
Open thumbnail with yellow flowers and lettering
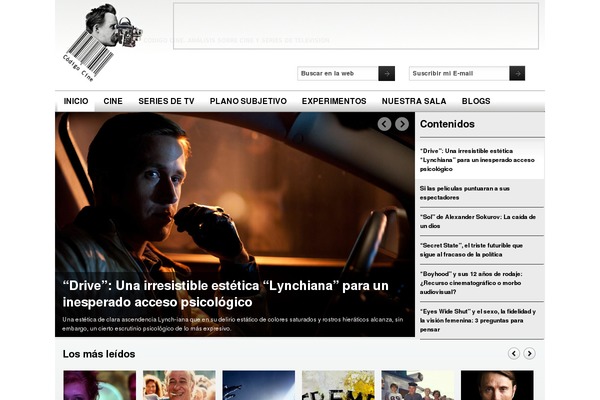coord(338,385)
